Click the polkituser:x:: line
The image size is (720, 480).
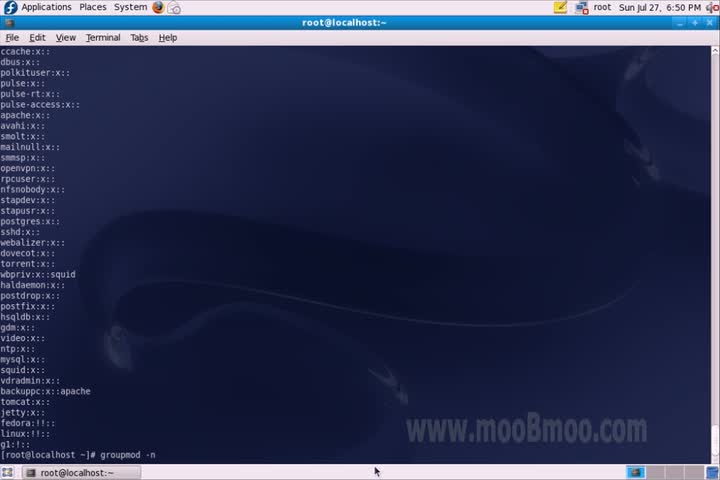35,73
